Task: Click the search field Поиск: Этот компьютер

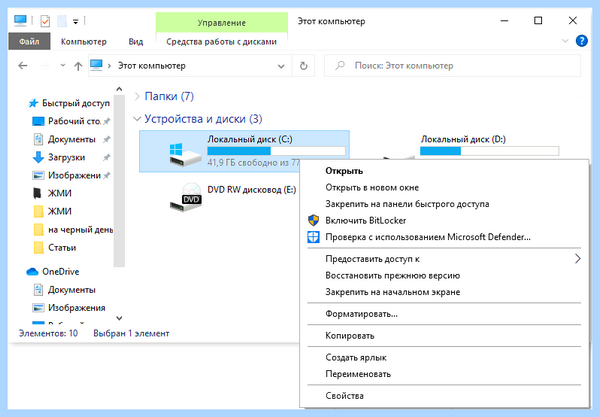Action: 452,66
